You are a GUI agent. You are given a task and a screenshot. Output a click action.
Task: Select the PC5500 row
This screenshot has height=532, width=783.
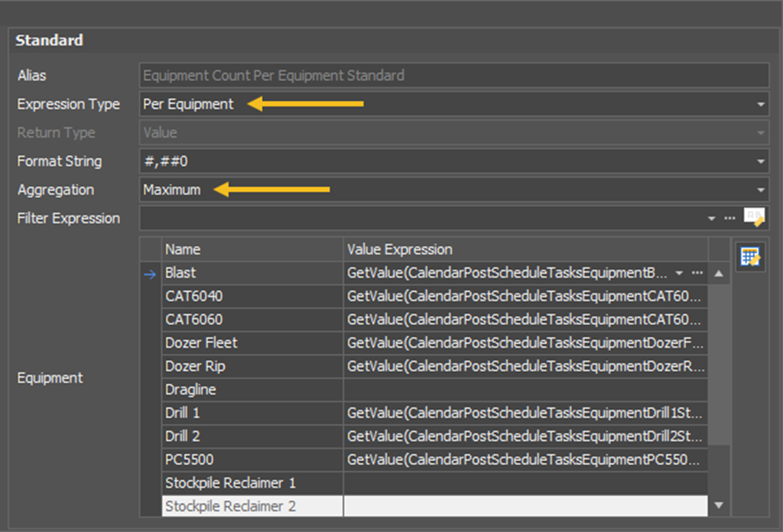click(x=252, y=459)
